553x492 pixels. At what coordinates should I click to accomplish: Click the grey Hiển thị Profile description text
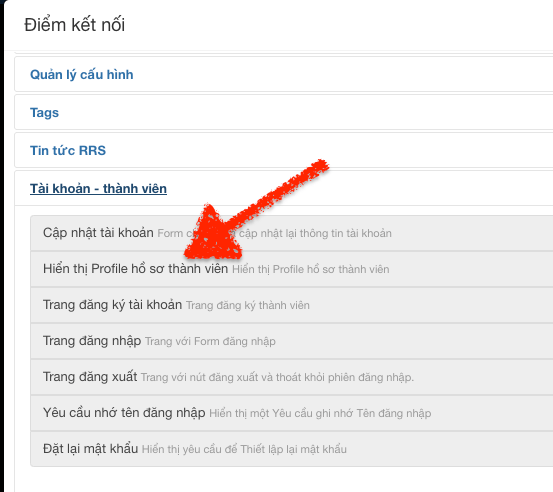click(311, 269)
